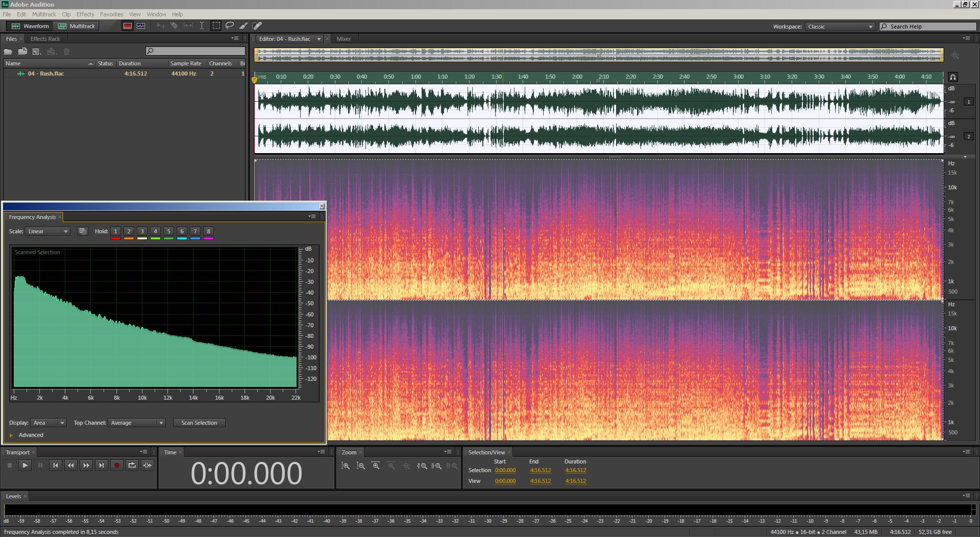Viewport: 980px width, 537px height.
Task: Toggle Hold button 1 in Frequency Analysis
Action: click(x=115, y=232)
